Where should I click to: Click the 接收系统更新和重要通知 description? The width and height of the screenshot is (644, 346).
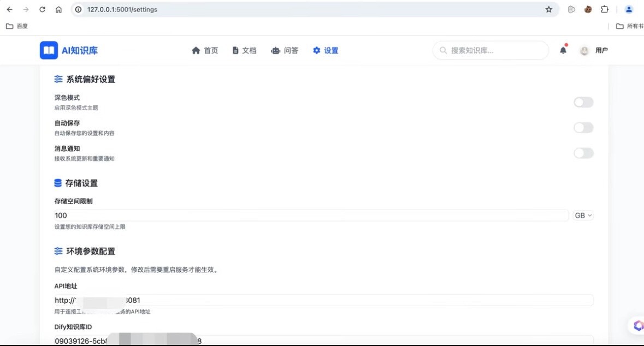[84, 159]
